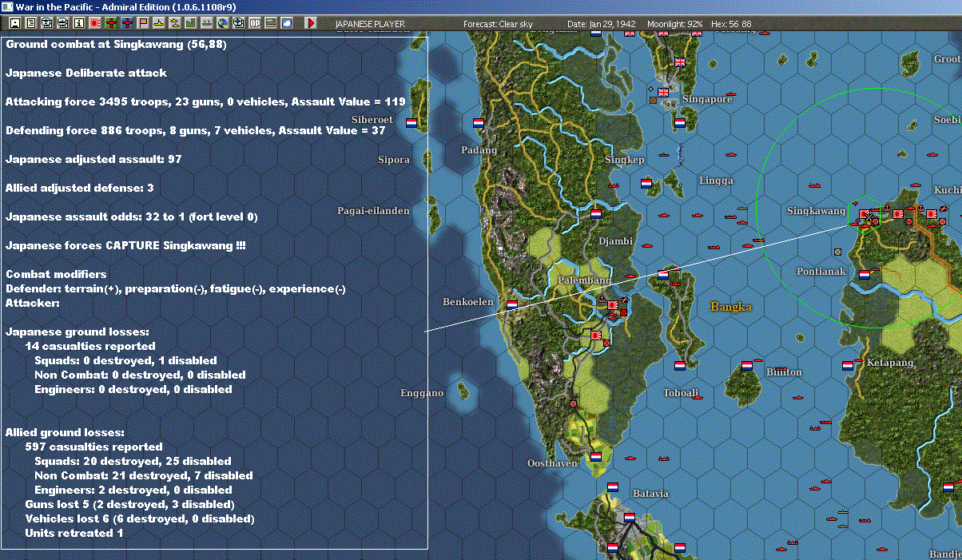Screen dimensions: 962x560
Task: Select the Dutch flag left of Ketapang
Action: point(848,366)
